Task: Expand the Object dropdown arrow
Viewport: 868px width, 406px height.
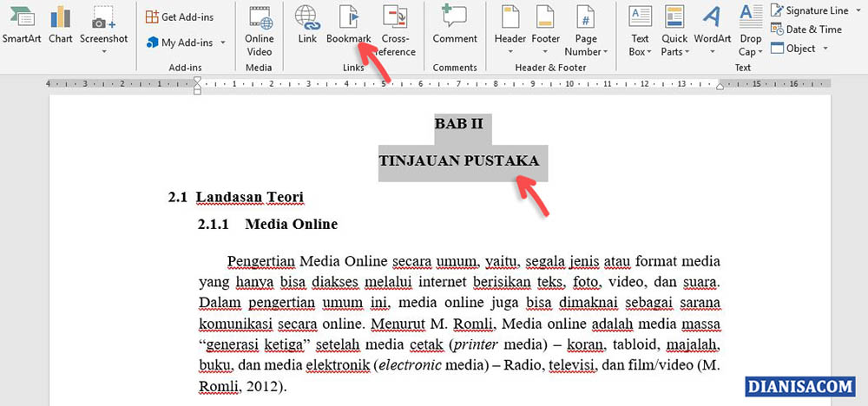Action: (x=825, y=48)
